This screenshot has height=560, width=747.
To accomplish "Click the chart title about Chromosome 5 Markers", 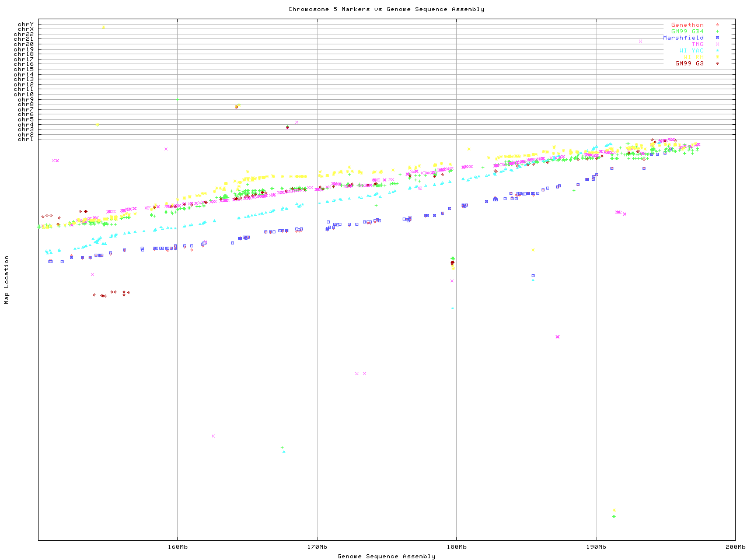I will [x=386, y=9].
